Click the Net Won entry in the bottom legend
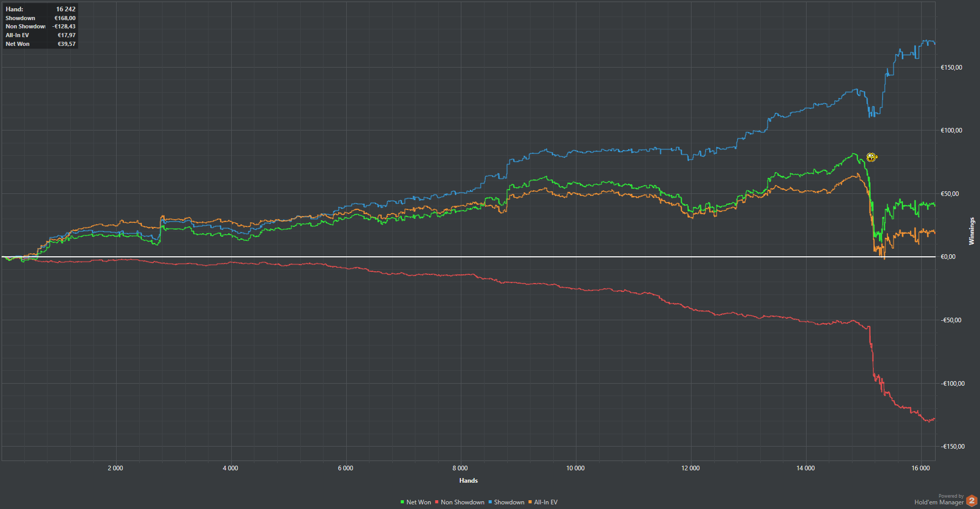980x509 pixels. click(416, 502)
